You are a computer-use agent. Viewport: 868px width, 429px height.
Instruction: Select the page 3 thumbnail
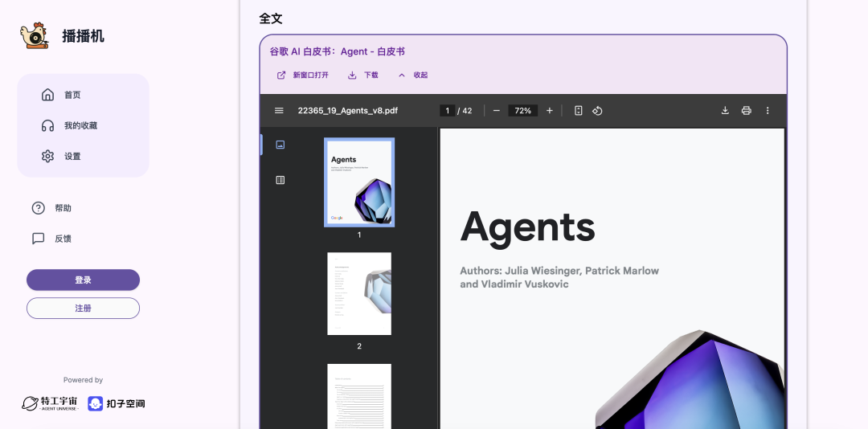click(x=359, y=396)
